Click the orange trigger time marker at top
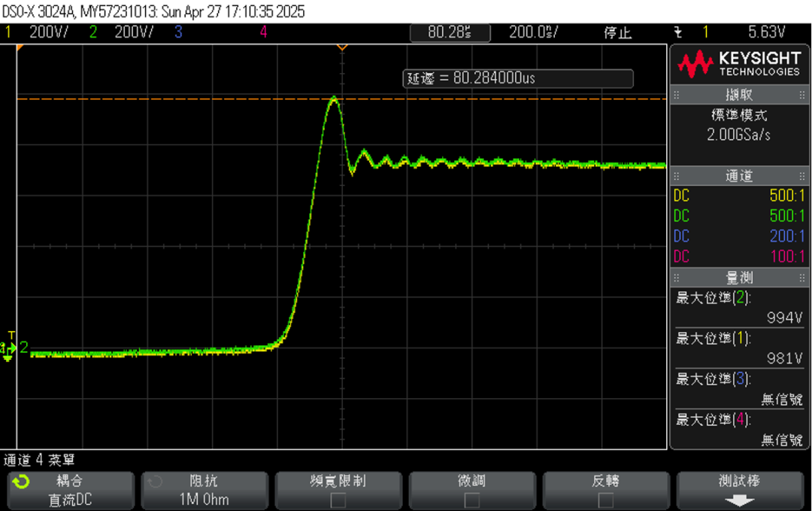The height and width of the screenshot is (511, 812). pyautogui.click(x=342, y=47)
